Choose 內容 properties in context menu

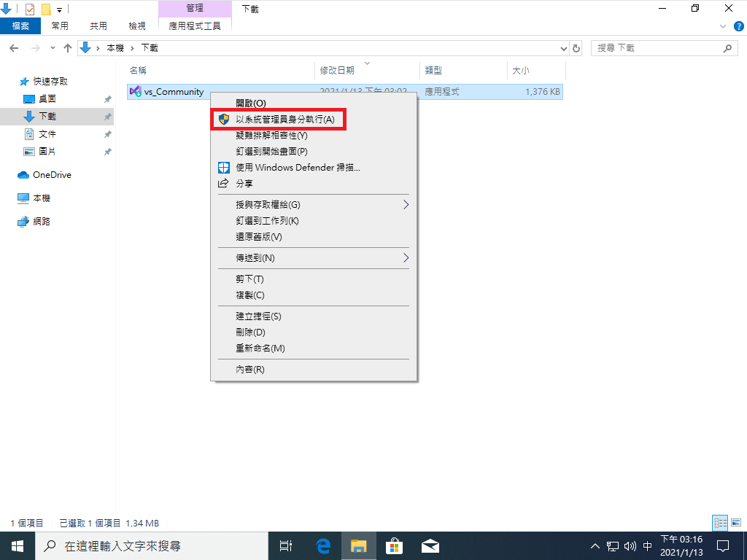pos(249,370)
